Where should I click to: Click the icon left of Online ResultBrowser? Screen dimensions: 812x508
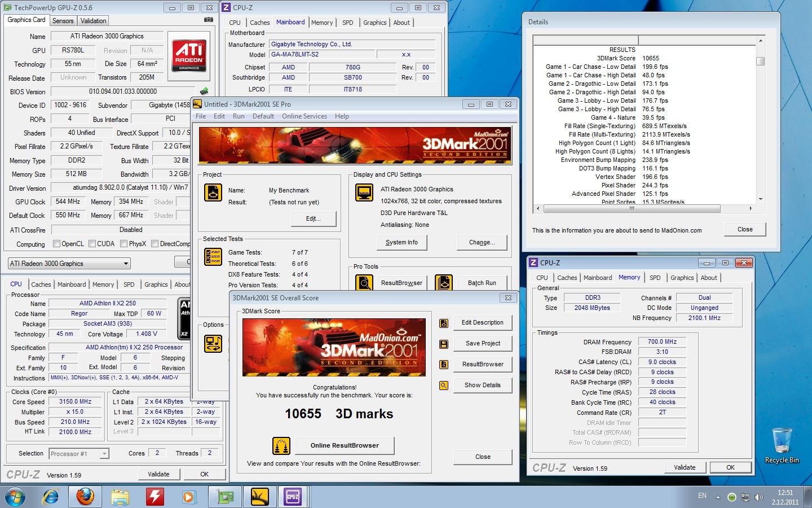point(281,445)
